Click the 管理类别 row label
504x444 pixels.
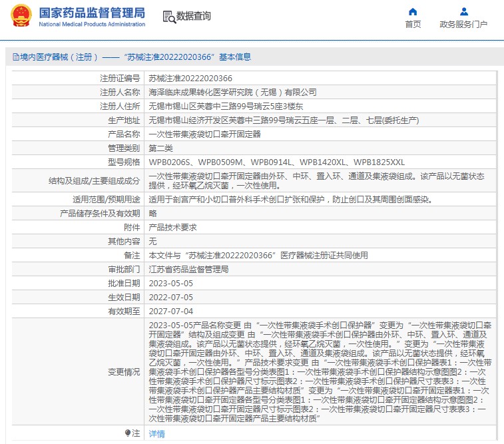[x=124, y=148]
